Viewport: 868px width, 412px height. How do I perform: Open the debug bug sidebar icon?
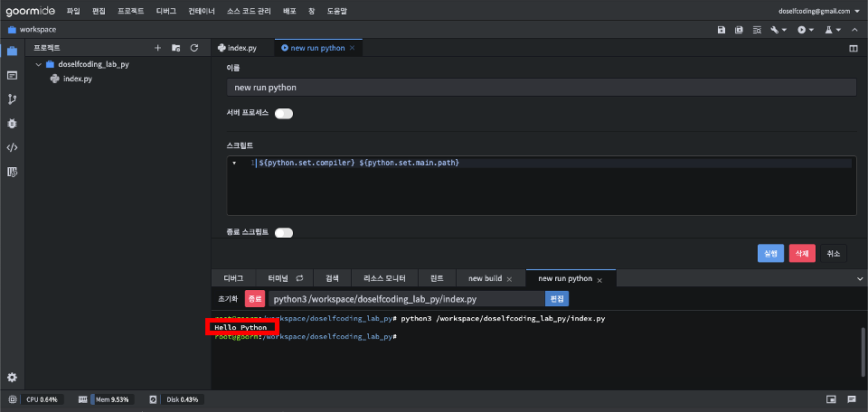pos(12,123)
